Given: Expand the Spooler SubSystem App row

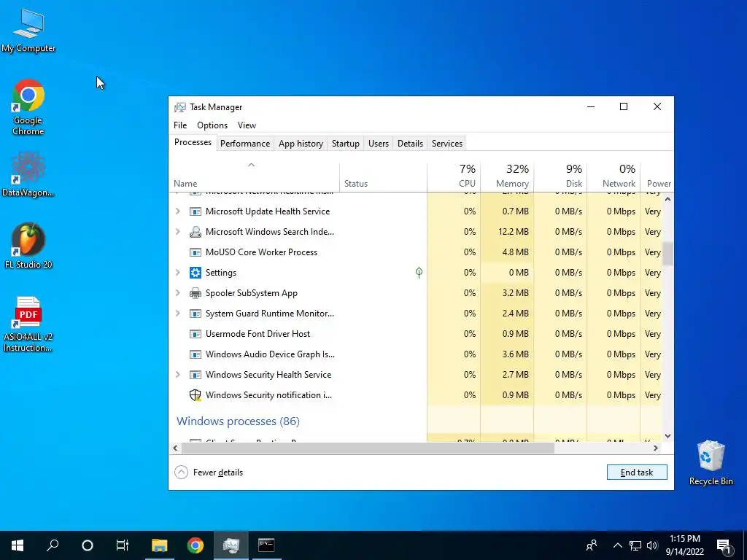Looking at the screenshot, I should [x=178, y=293].
